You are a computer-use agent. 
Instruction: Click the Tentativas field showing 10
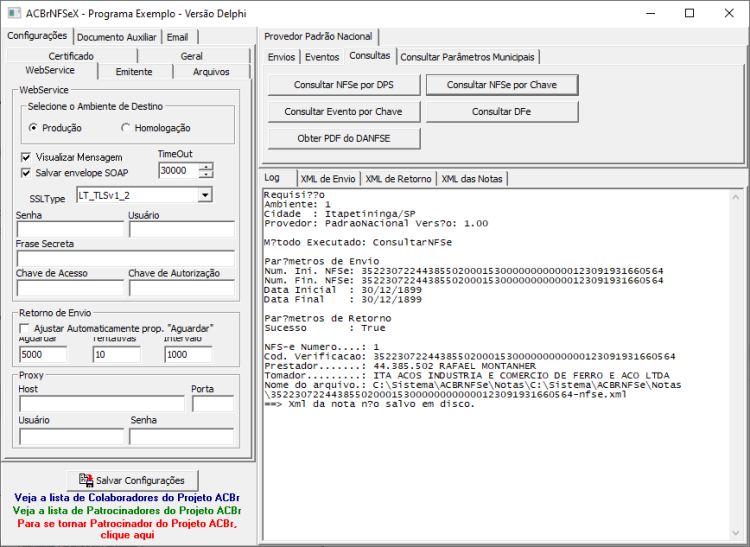tap(117, 355)
